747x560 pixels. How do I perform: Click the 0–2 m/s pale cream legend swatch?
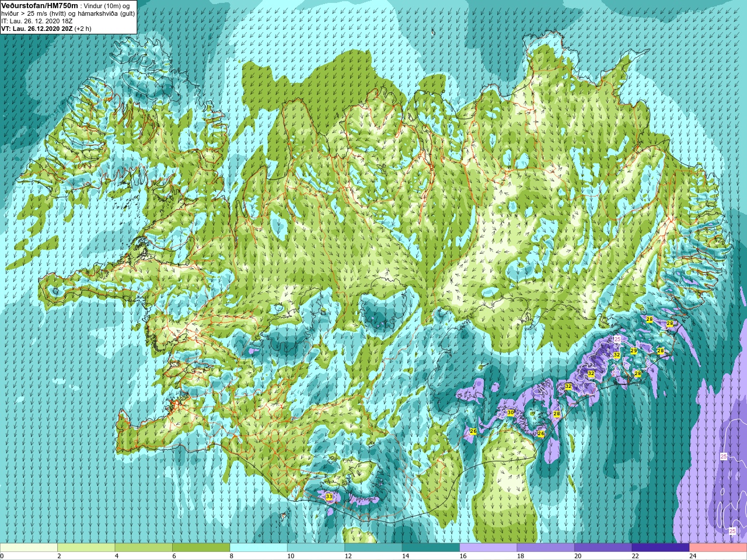(29, 548)
